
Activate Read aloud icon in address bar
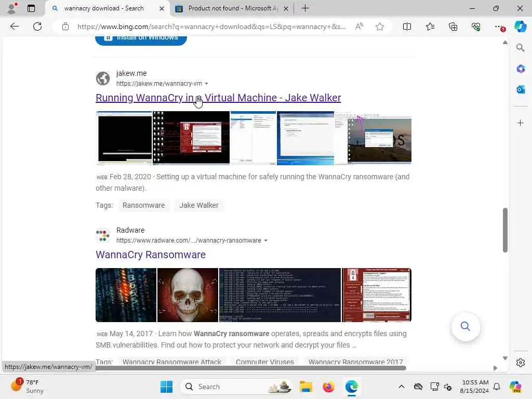(359, 26)
